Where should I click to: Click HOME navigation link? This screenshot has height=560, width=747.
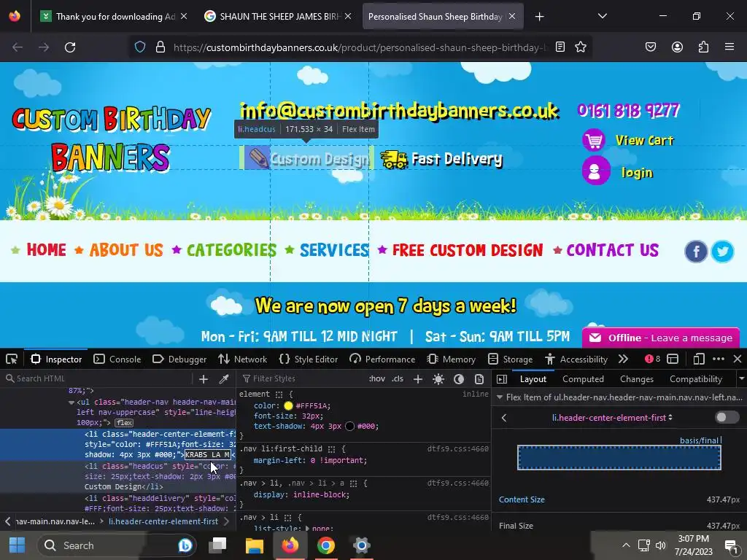[x=46, y=249]
